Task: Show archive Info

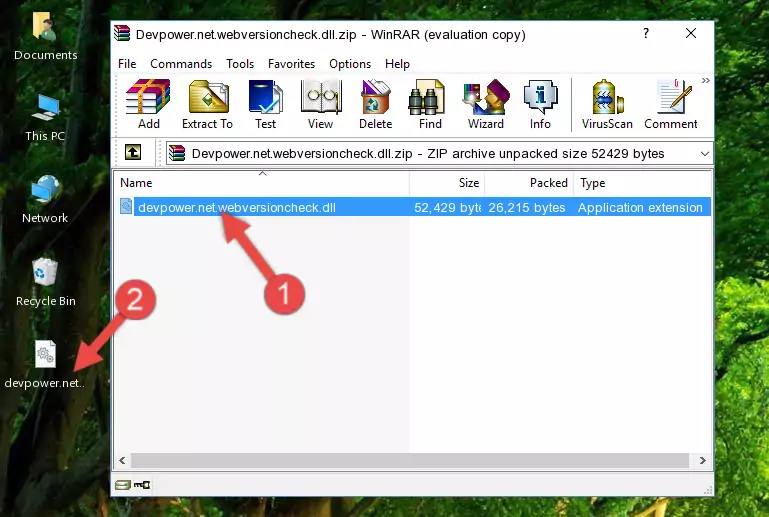Action: point(540,104)
